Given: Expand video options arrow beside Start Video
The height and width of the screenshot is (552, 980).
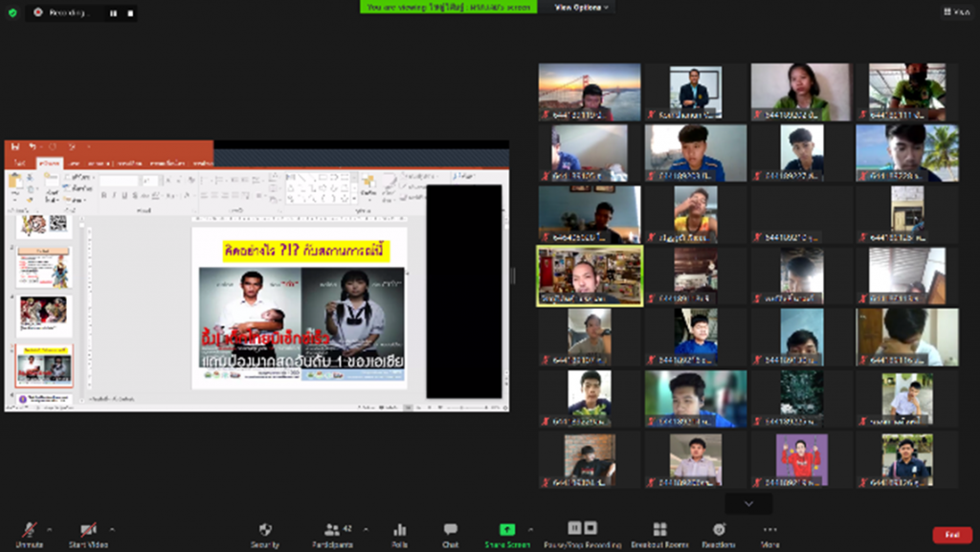Looking at the screenshot, I should click(112, 528).
